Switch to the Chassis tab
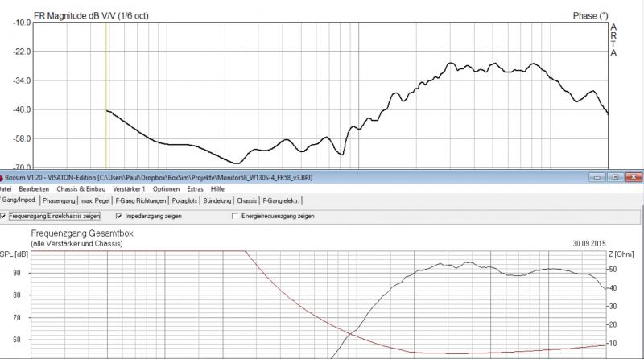Image resolution: width=644 pixels, height=359 pixels. point(246,201)
